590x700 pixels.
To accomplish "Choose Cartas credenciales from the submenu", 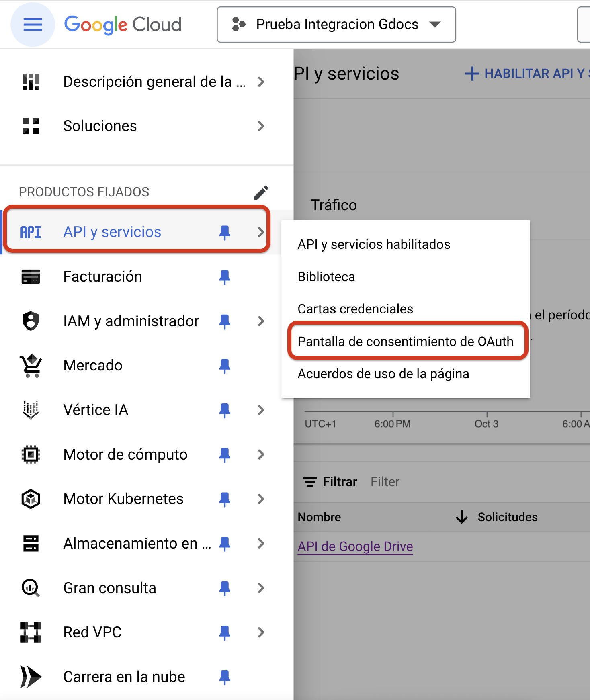I will 355,309.
